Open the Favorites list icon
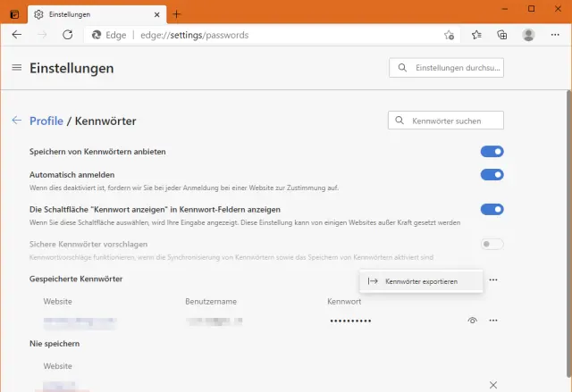The image size is (572, 392). click(x=476, y=35)
